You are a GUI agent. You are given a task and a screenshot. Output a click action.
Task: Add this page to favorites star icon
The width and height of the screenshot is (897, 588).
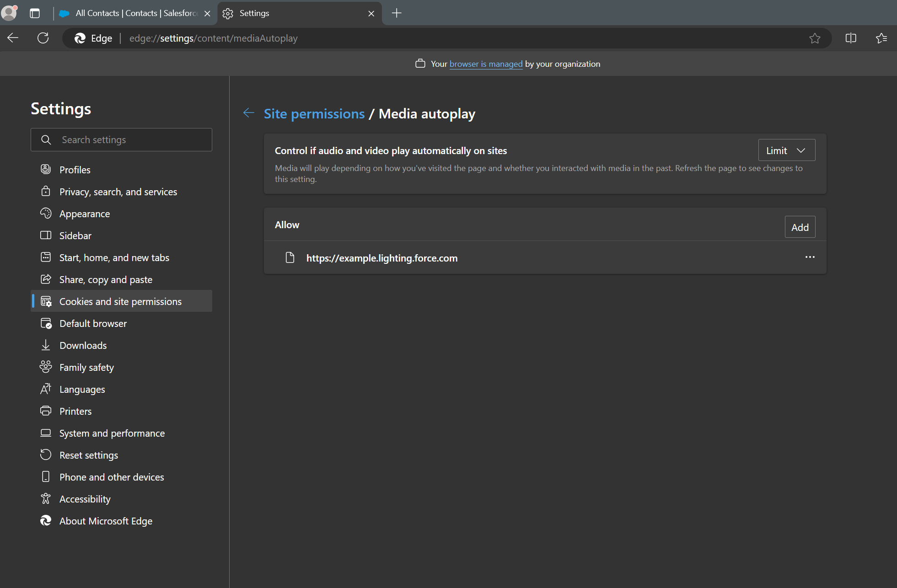pyautogui.click(x=814, y=38)
